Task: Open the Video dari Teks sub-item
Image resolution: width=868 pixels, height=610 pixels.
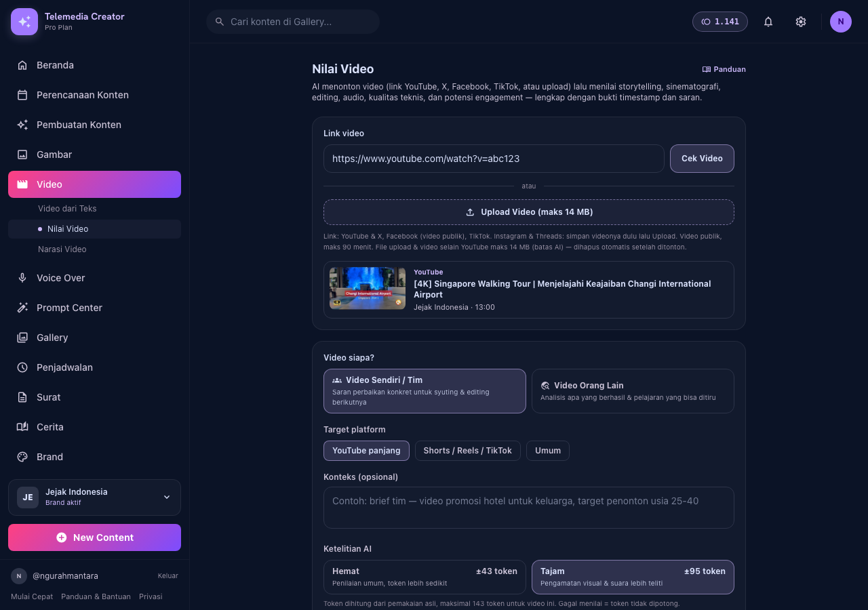Action: 94,209
